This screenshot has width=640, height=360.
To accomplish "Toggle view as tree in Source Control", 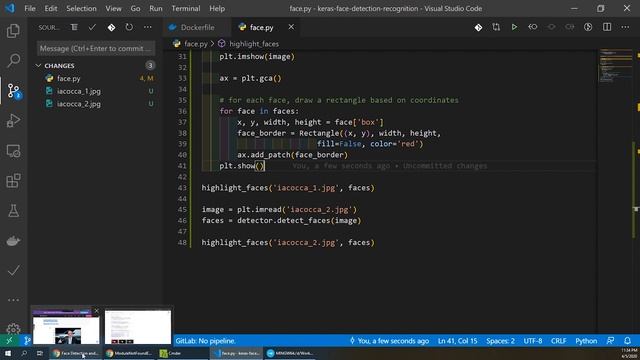I will [x=74, y=27].
